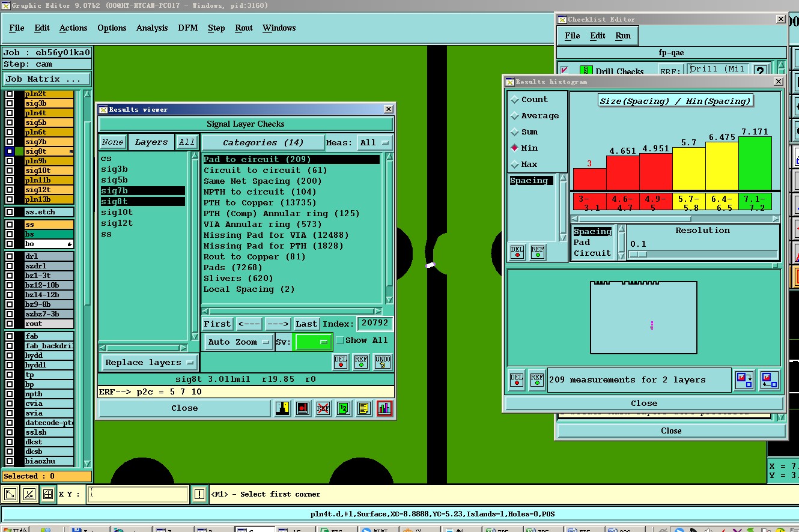Viewport: 799px width, 532px height.
Task: Select the Count radio option
Action: coord(515,100)
